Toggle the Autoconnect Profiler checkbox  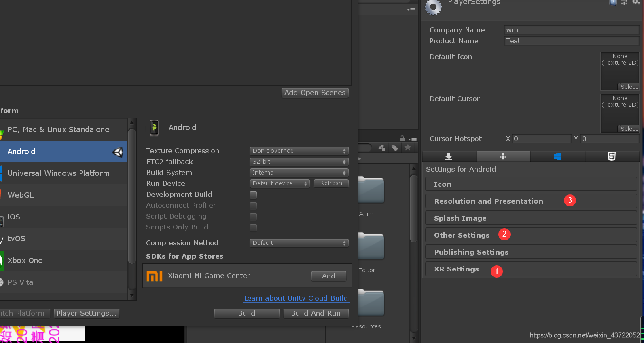tap(253, 206)
